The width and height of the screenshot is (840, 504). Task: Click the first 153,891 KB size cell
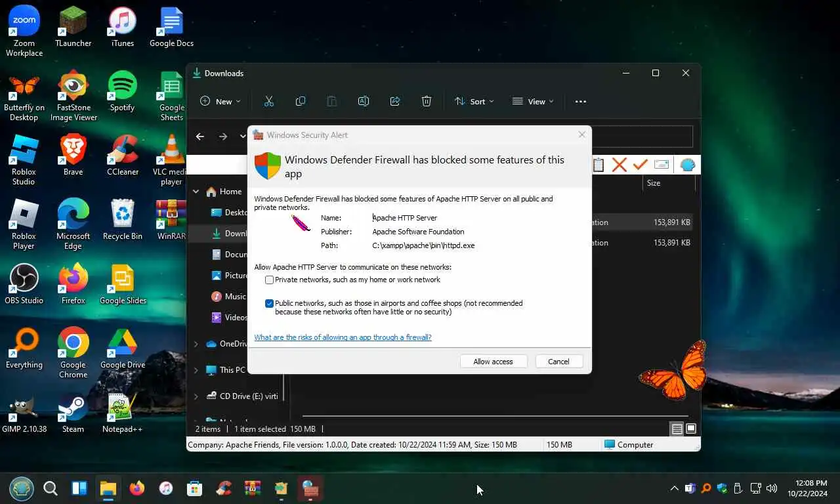point(671,222)
